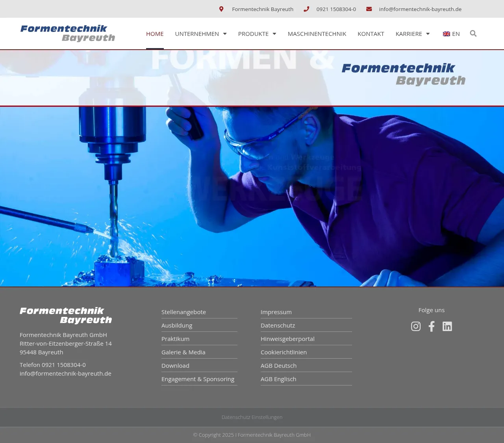Open Datenschutz Einstellungen at the bottom

click(252, 417)
